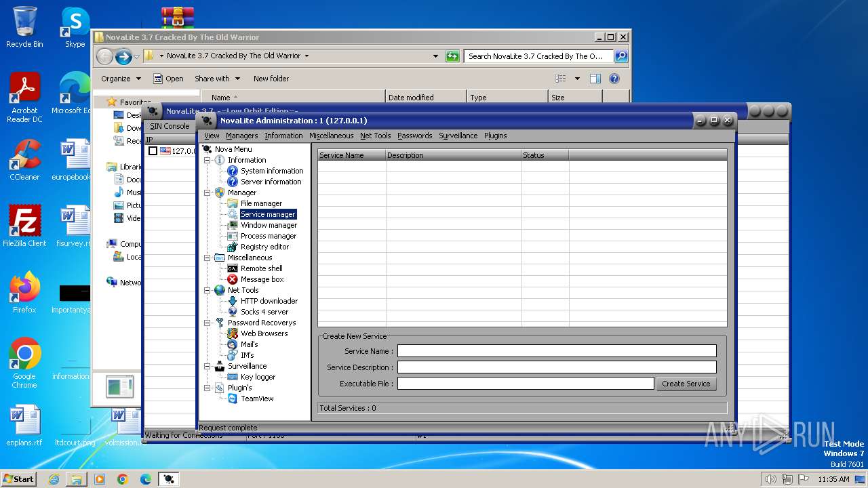
Task: Sort Explorer files by Date modified
Action: coord(426,98)
